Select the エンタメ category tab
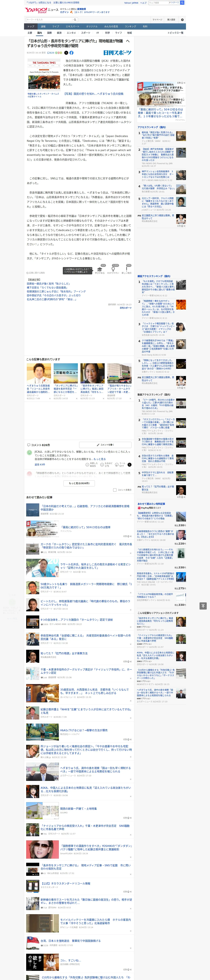This screenshot has height=980, width=210. click(71, 33)
